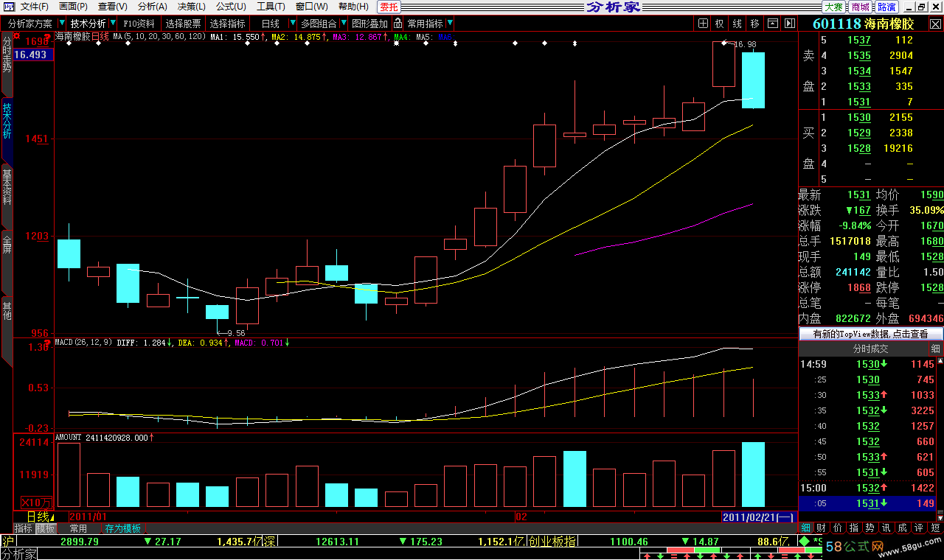Viewport: 944px width, 560px height.
Task: Open the 多图组合 dropdown arrow
Action: point(343,24)
